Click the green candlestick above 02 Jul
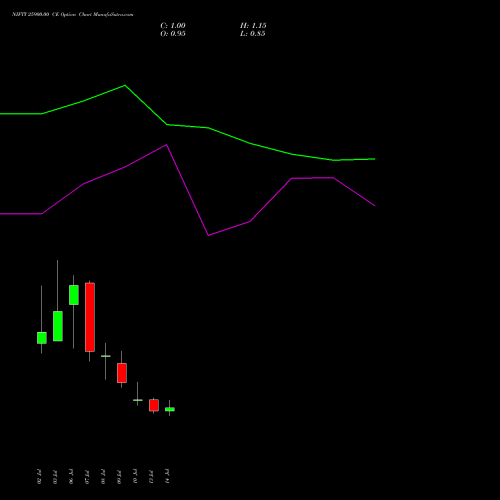The height and width of the screenshot is (500, 500). pos(42,338)
